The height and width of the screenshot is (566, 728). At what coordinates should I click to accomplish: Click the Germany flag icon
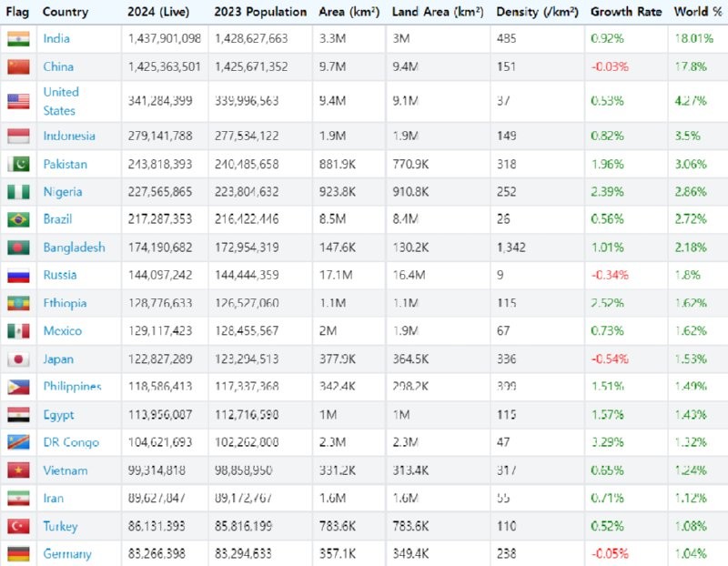18,554
